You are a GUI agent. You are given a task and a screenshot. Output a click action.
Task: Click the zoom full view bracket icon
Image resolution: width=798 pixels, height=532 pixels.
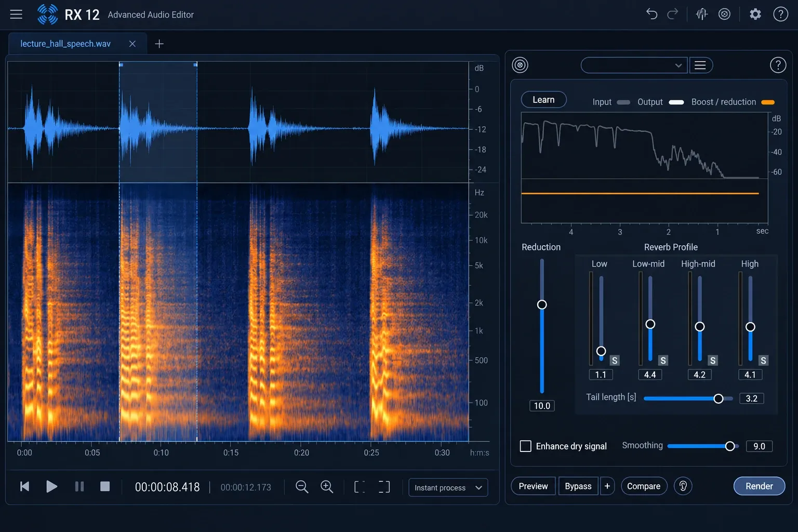(x=384, y=487)
